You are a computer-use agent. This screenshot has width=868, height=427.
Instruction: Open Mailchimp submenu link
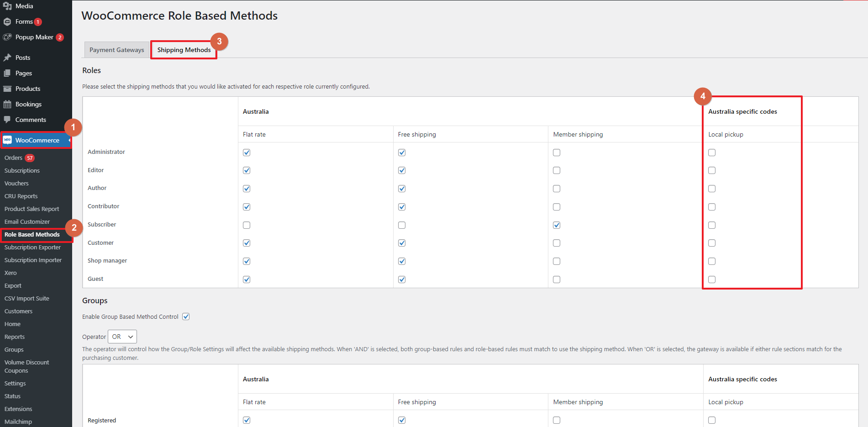(18, 422)
